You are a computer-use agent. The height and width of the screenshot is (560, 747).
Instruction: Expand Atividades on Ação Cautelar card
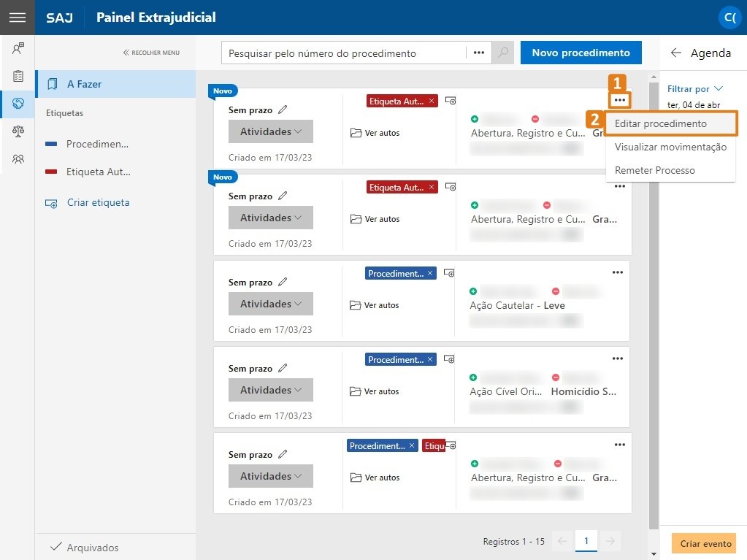271,304
